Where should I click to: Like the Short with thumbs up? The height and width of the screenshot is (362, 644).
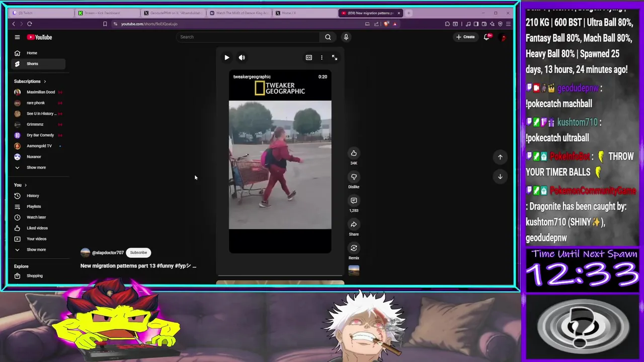coord(354,153)
